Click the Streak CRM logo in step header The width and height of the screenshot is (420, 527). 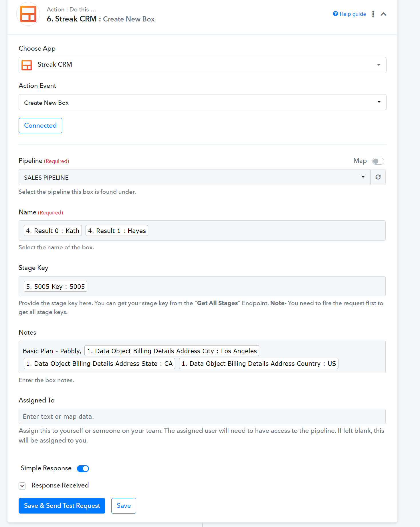point(28,14)
